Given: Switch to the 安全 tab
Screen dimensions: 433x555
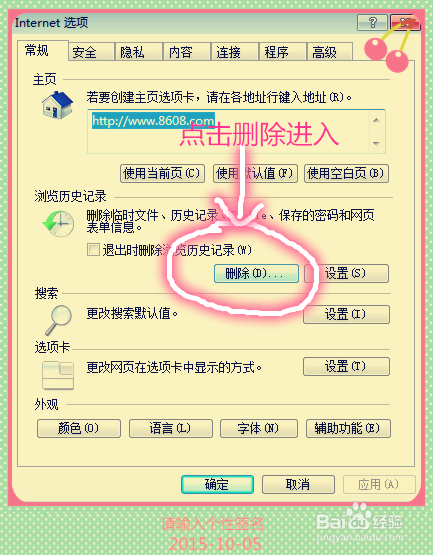Looking at the screenshot, I should (91, 52).
